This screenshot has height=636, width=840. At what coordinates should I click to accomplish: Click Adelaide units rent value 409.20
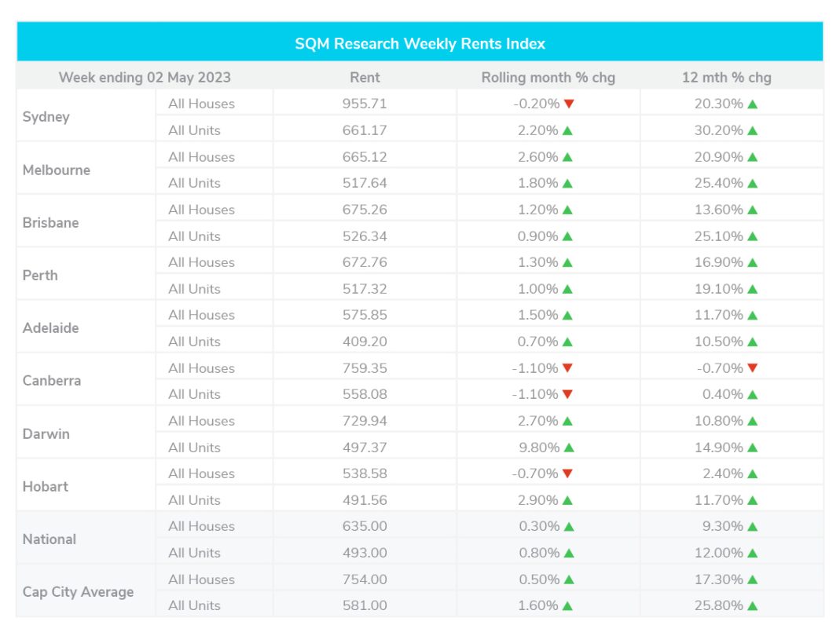(x=365, y=342)
